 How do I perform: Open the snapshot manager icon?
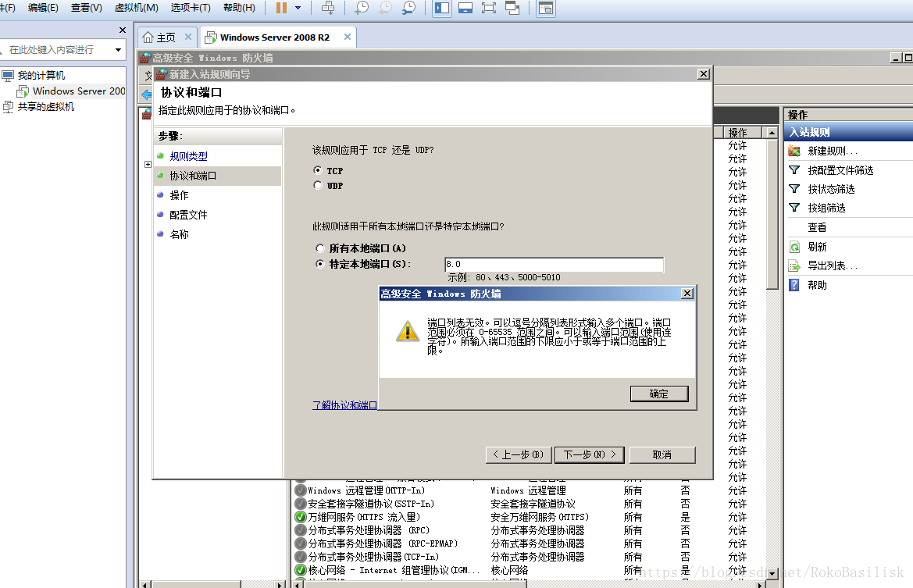[408, 8]
